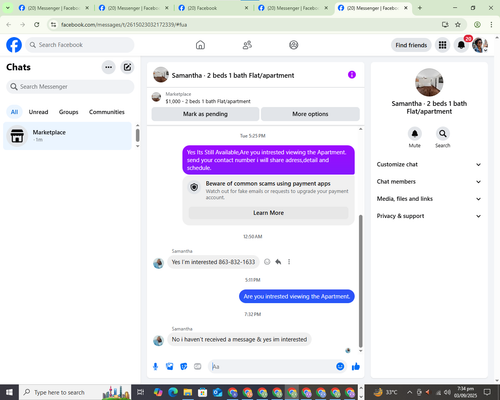Screen dimensions: 500x400
Task: Open the Home feed icon
Action: click(x=200, y=45)
